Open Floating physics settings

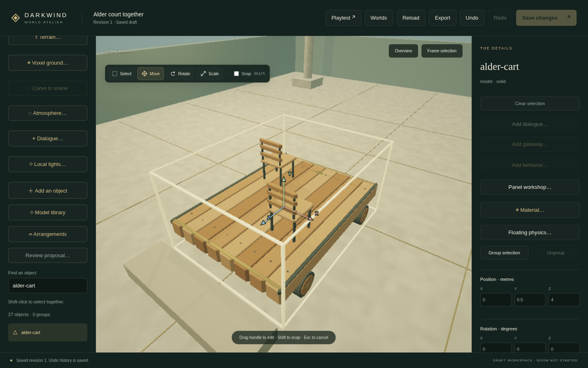tap(530, 233)
